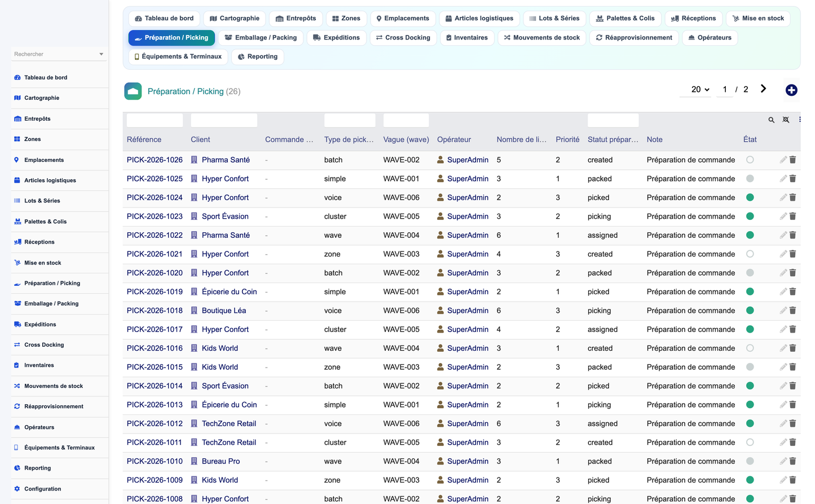Open the Reporting tab
This screenshot has height=504, width=815.
[x=258, y=57]
